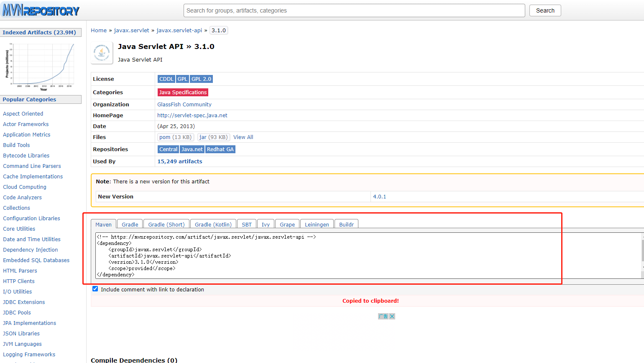Image resolution: width=644 pixels, height=363 pixels.
Task: Open HTML Parsers category
Action: click(x=20, y=270)
